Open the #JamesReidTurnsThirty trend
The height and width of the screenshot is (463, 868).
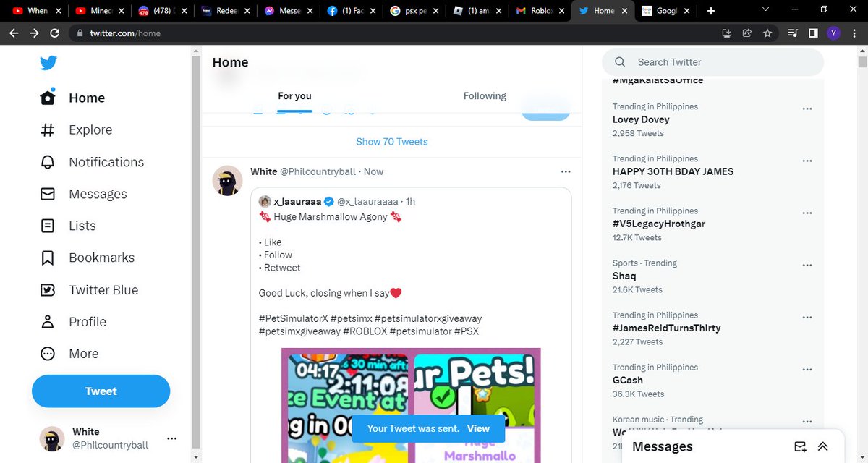[x=666, y=328]
